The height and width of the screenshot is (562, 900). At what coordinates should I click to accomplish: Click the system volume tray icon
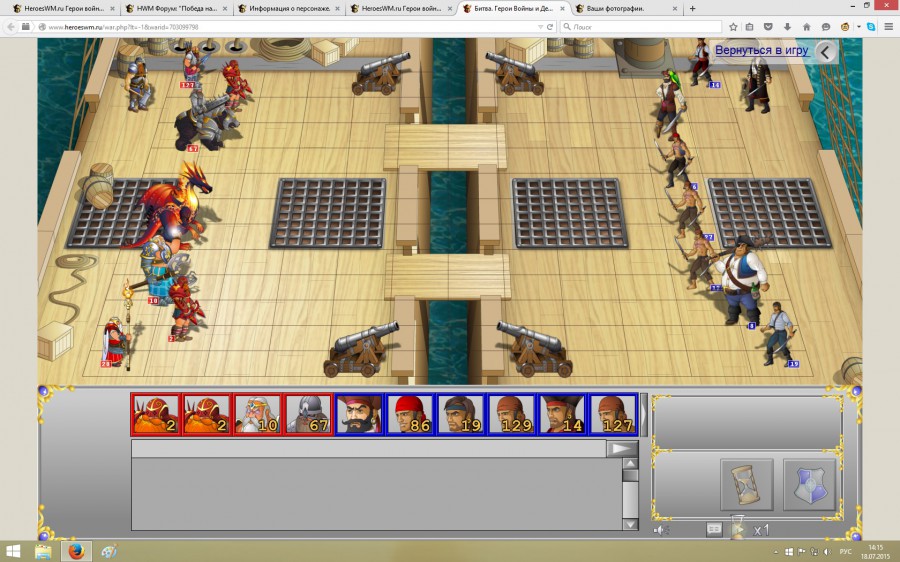(827, 552)
